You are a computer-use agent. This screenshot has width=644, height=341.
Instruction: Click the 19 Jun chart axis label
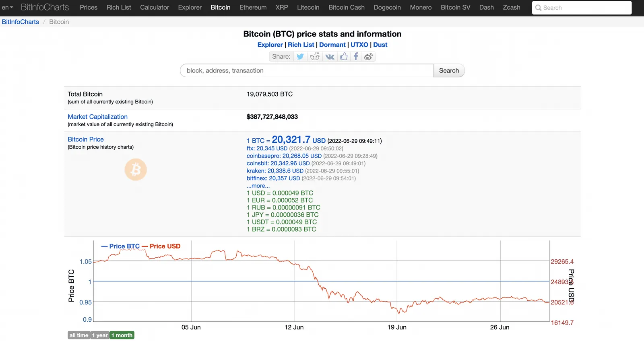[x=397, y=327]
